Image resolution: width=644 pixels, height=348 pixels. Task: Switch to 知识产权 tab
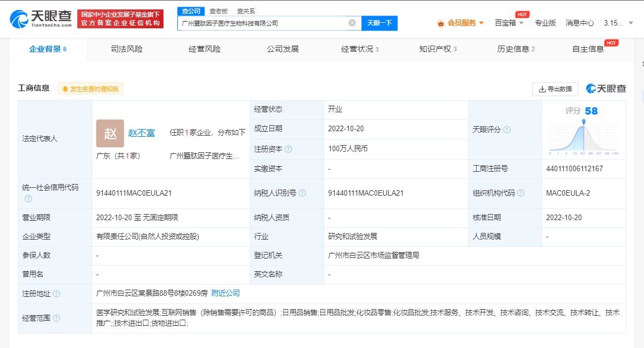(x=438, y=49)
